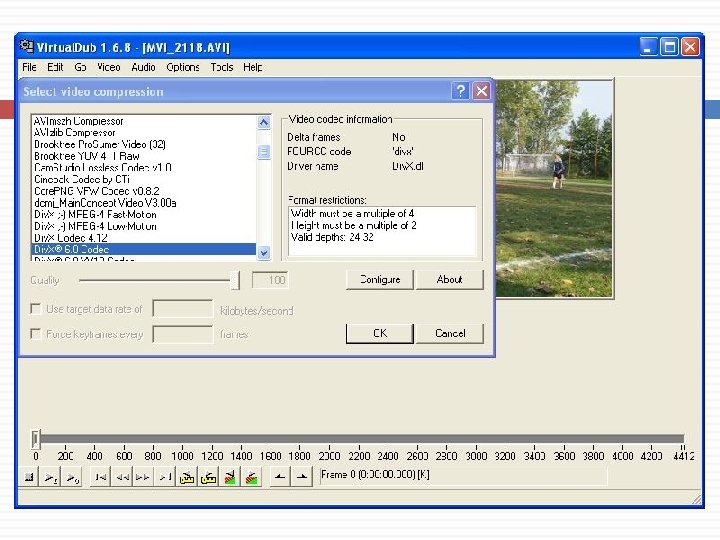Step one frame forward icon

click(143, 478)
